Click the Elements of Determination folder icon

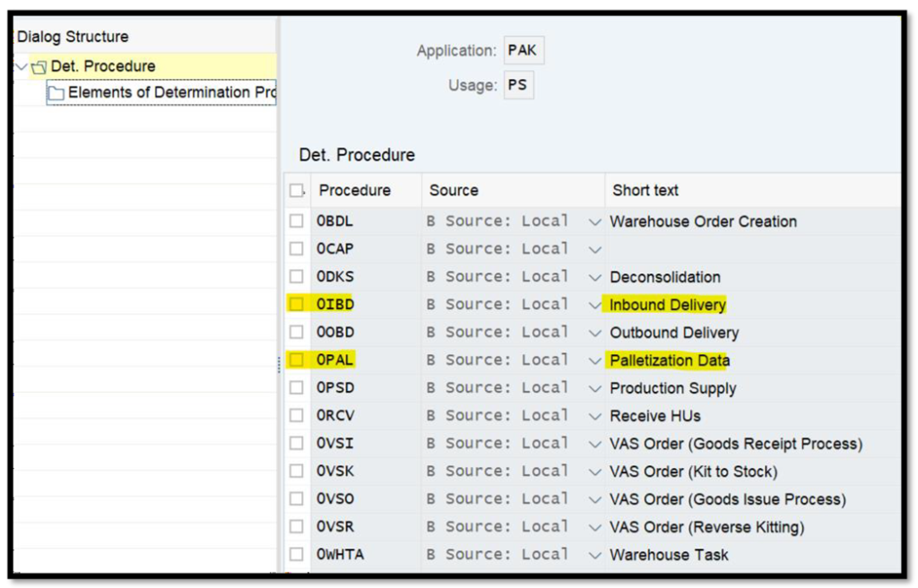click(x=56, y=92)
